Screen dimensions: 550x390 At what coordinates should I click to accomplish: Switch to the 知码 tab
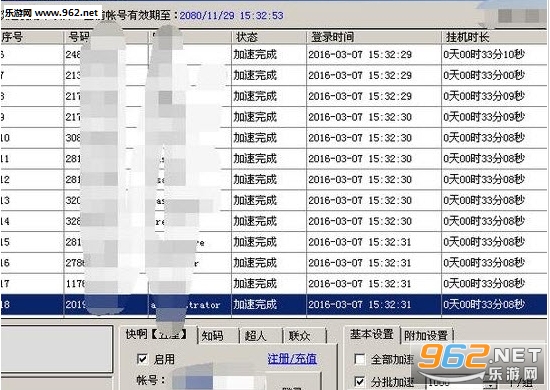tap(213, 336)
